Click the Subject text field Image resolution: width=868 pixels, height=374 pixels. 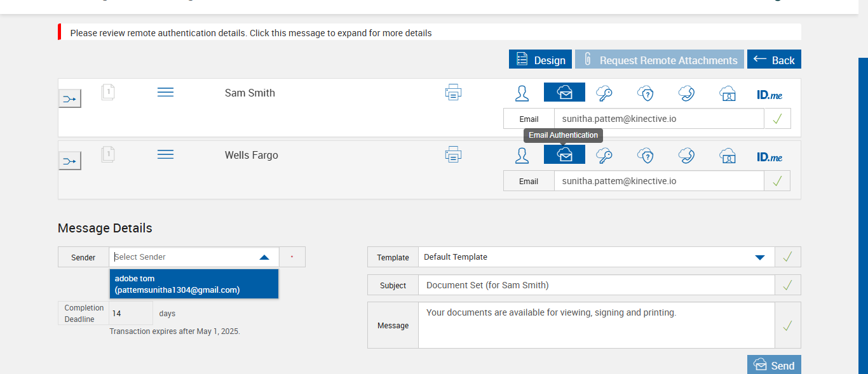596,285
